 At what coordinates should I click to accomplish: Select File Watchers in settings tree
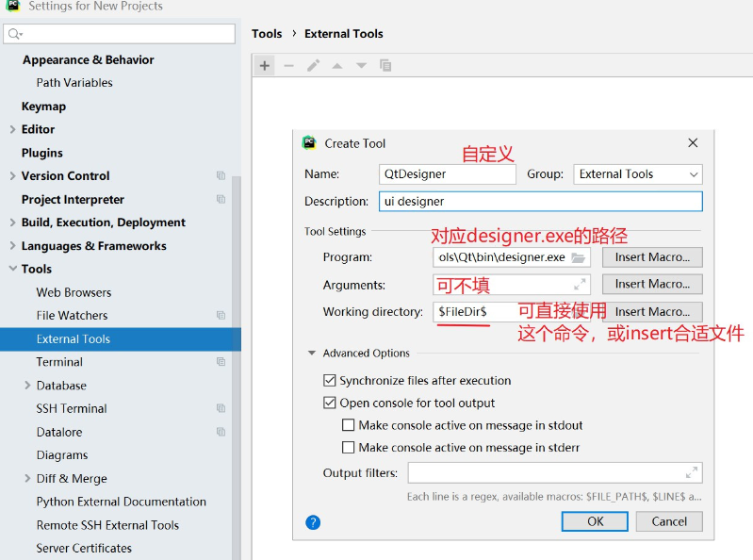pyautogui.click(x=72, y=315)
